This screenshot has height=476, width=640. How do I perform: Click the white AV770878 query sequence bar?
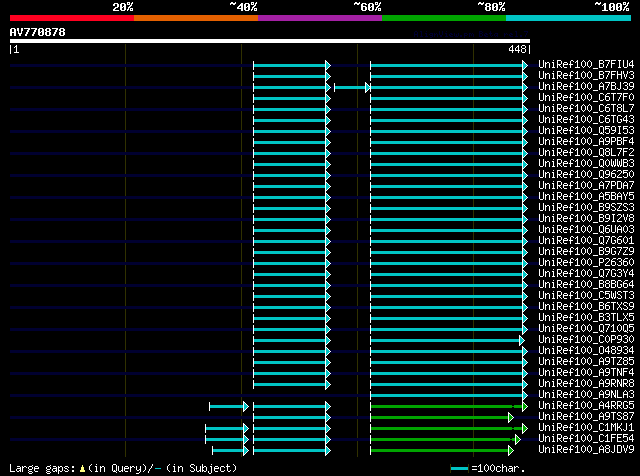coord(270,41)
